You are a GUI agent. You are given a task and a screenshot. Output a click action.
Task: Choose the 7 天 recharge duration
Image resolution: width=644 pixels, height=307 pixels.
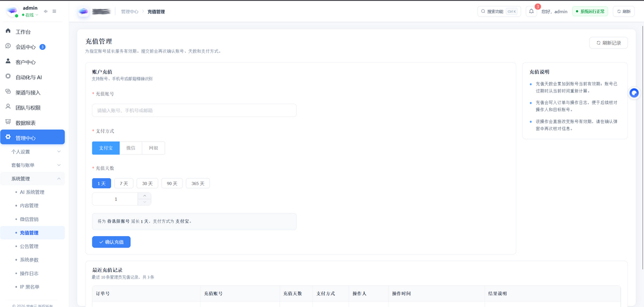pos(124,183)
